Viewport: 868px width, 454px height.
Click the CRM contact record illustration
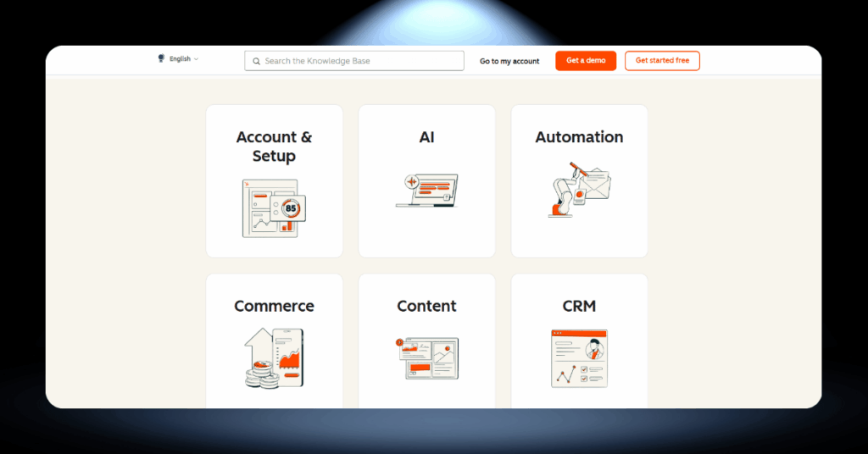pyautogui.click(x=579, y=358)
